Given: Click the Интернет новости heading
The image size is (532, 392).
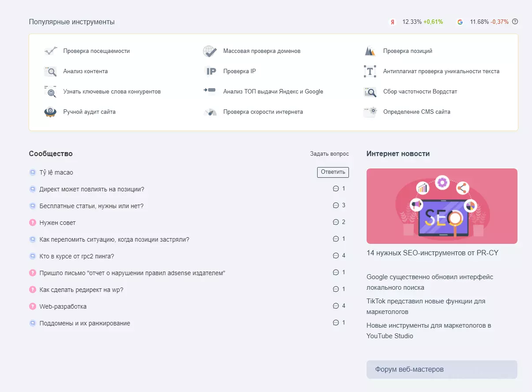Looking at the screenshot, I should coord(398,154).
